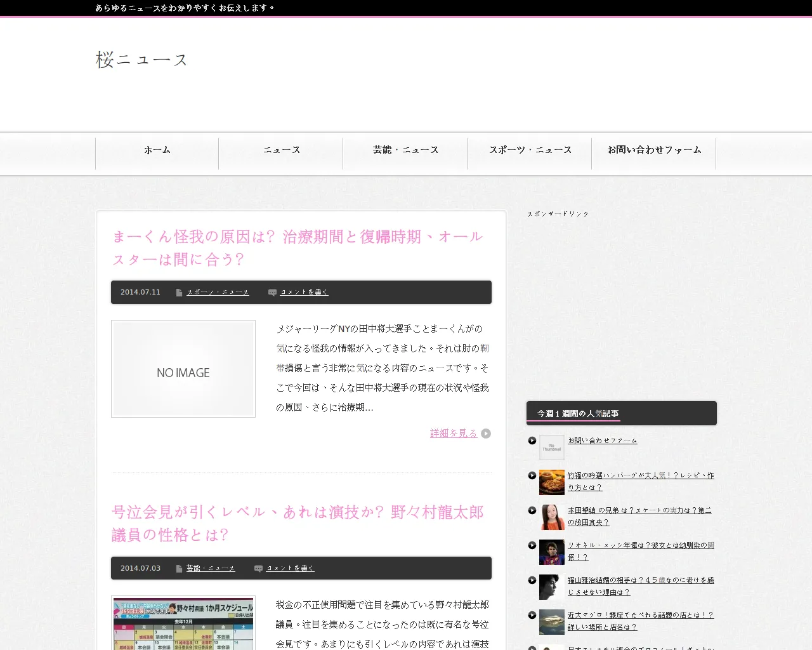Click the hamburger thumbnail in popular articles
Screen dimensions: 812x650
pos(552,482)
